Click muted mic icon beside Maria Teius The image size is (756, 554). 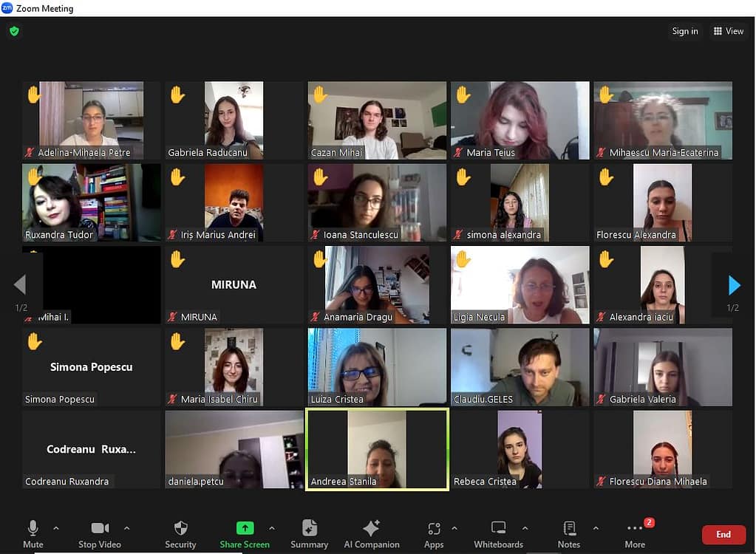458,153
